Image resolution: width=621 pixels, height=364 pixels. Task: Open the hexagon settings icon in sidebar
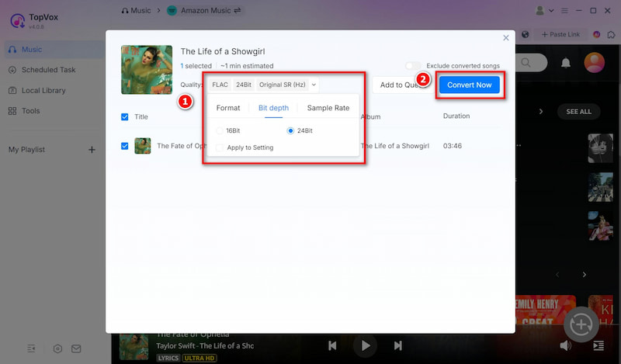coord(57,349)
